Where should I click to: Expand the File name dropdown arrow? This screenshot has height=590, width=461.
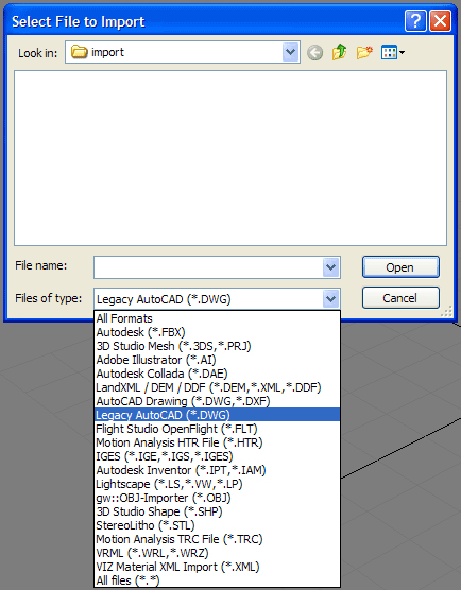331,268
